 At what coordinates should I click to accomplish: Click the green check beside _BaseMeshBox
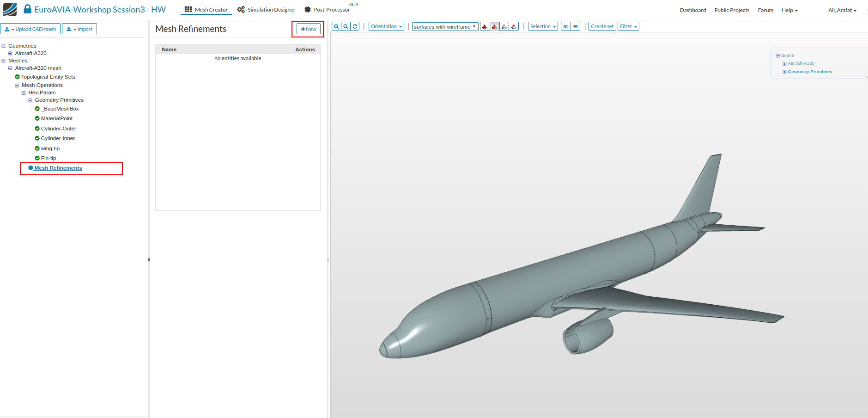[37, 109]
